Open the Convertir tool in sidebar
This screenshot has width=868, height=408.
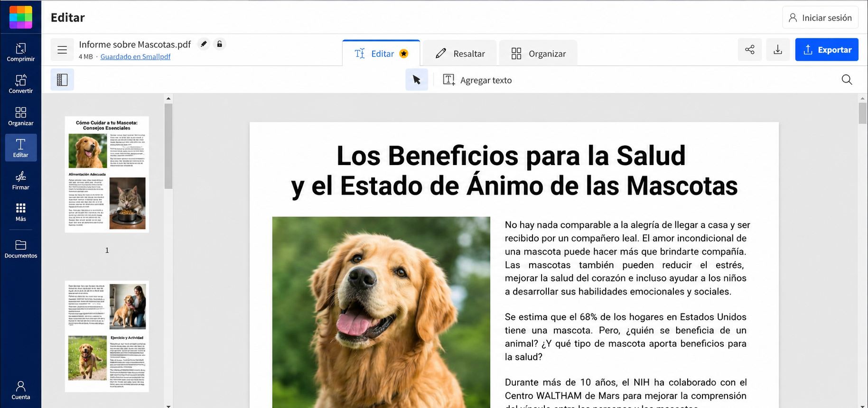tap(21, 84)
